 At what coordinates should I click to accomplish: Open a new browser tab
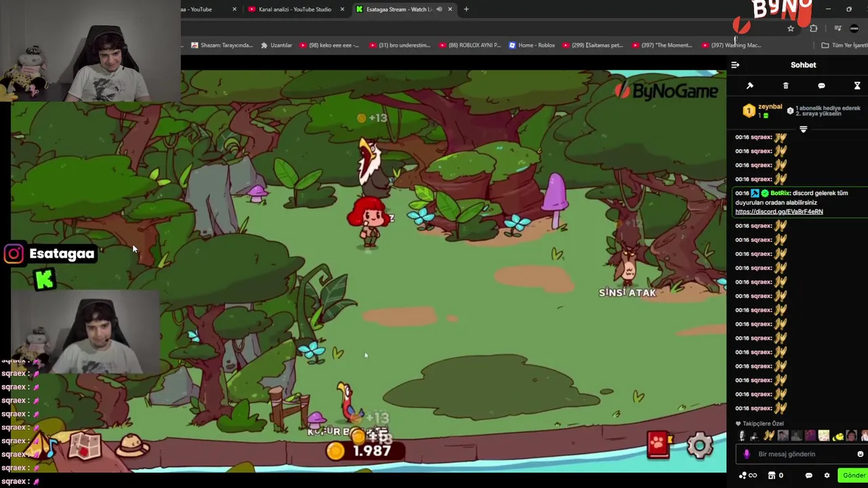point(466,9)
